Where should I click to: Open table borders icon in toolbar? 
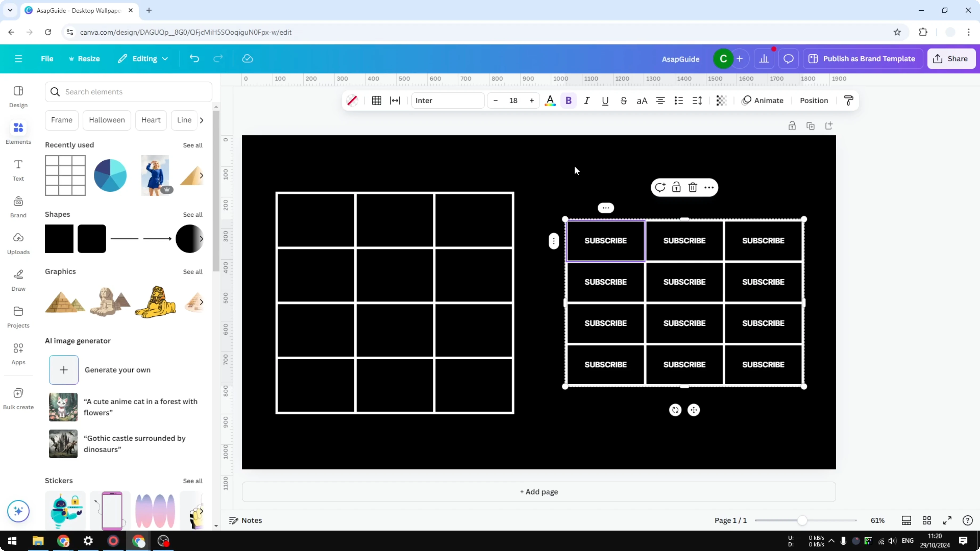coord(376,100)
